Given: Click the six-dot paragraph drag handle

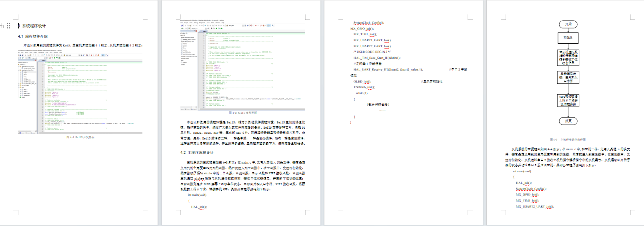Looking at the screenshot, I should click(x=8, y=26).
